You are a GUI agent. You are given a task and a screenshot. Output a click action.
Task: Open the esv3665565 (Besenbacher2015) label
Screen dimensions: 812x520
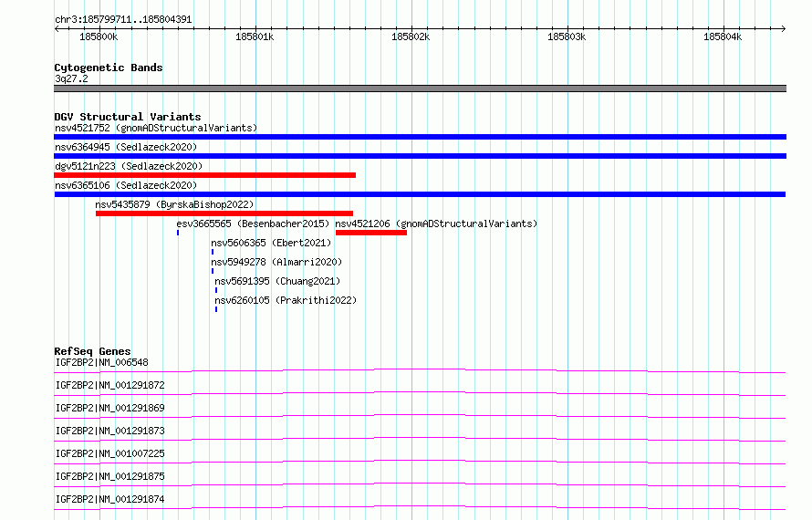[253, 224]
